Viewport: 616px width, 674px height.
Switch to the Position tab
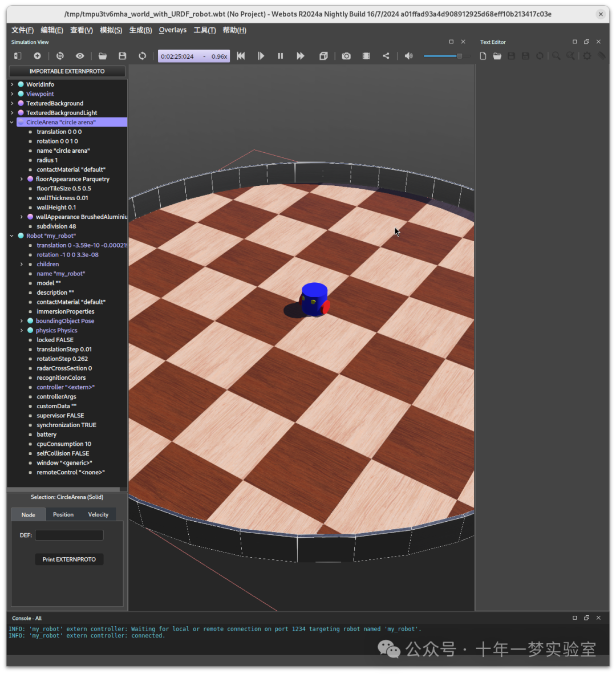[x=63, y=514]
